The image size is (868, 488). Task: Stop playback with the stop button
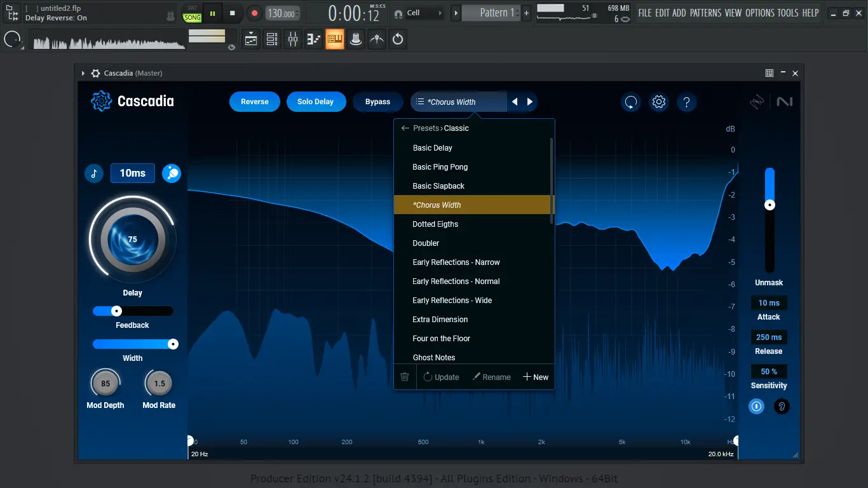tap(233, 13)
